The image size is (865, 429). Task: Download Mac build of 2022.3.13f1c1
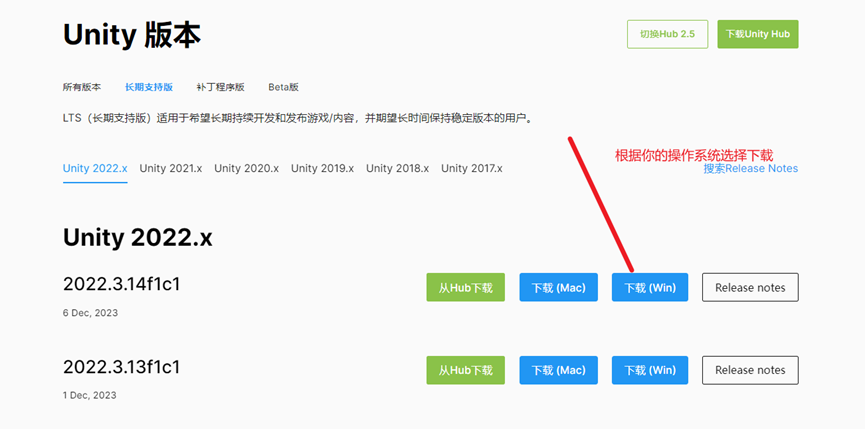[x=558, y=370]
